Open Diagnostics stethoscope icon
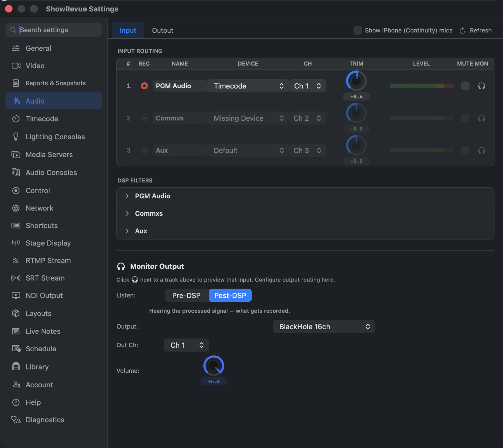503x448 pixels. click(16, 420)
